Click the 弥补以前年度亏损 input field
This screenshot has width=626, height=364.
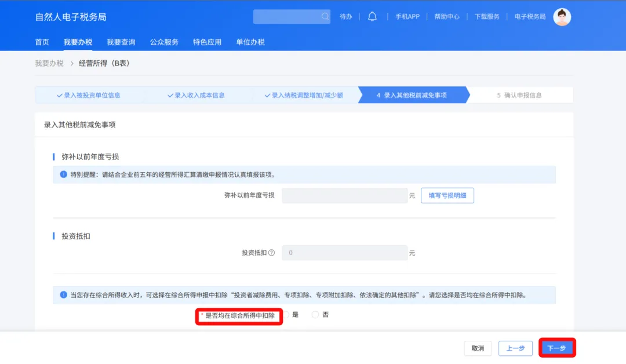344,195
